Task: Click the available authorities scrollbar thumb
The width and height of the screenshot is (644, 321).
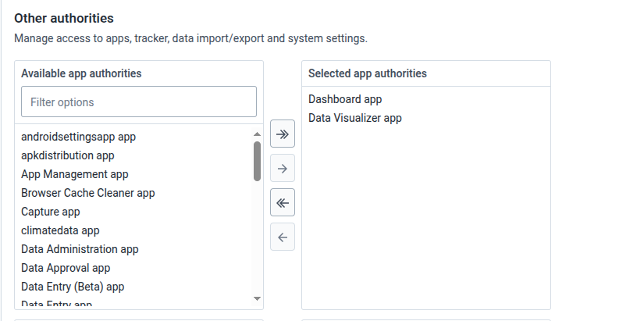Action: [x=257, y=161]
